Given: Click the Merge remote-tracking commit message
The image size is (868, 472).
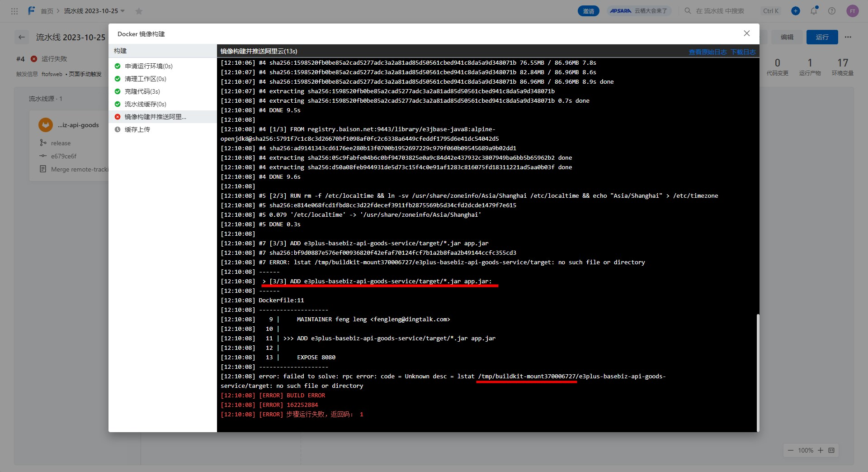Looking at the screenshot, I should click(80, 169).
